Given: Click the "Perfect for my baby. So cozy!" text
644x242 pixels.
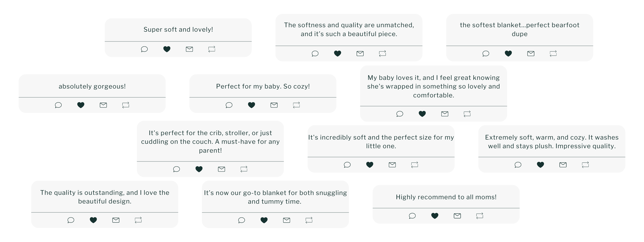Looking at the screenshot, I should click(x=263, y=87).
